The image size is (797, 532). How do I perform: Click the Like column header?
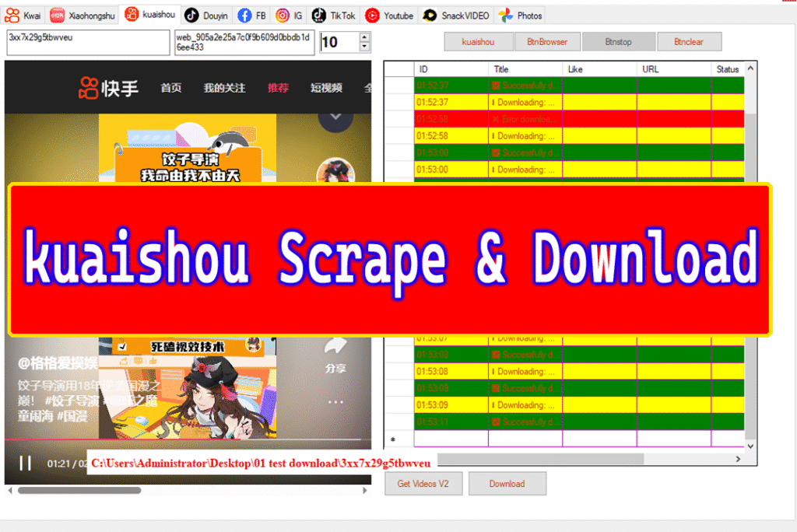click(600, 69)
